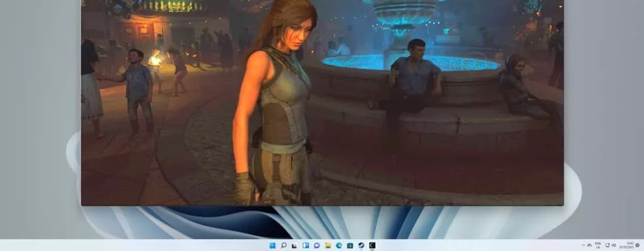This screenshot has height=251, width=644.
Task: Open the Widgets panel icon
Action: click(x=306, y=245)
